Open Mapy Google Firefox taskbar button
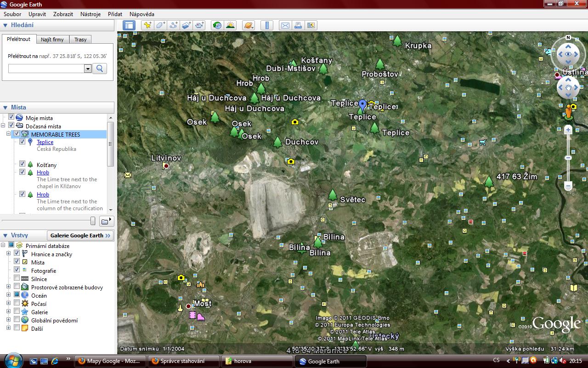The height and width of the screenshot is (368, 588). [x=110, y=361]
